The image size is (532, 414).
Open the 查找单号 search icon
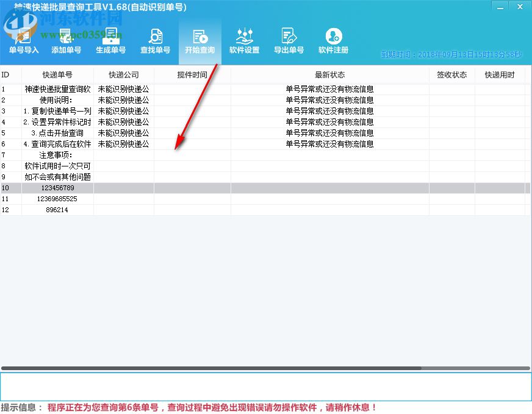(156, 41)
